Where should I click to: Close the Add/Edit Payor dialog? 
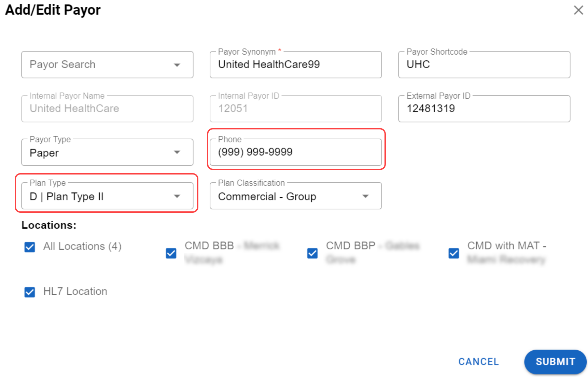coord(578,10)
